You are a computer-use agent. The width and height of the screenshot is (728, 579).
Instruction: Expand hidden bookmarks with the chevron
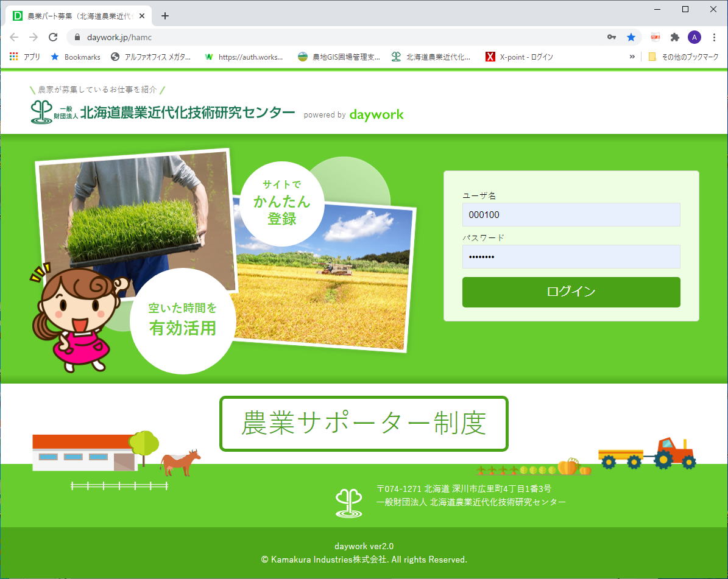[632, 57]
